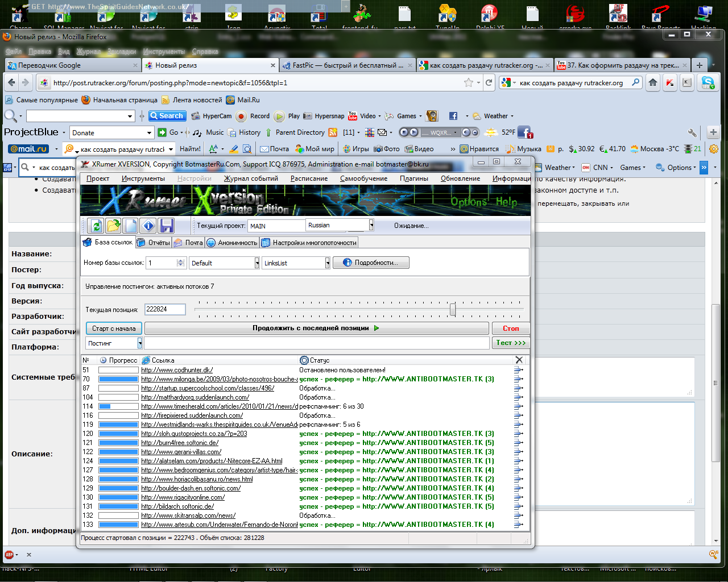Click the blue info toolbar icon
The width and height of the screenshot is (728, 582).
pyautogui.click(x=148, y=226)
